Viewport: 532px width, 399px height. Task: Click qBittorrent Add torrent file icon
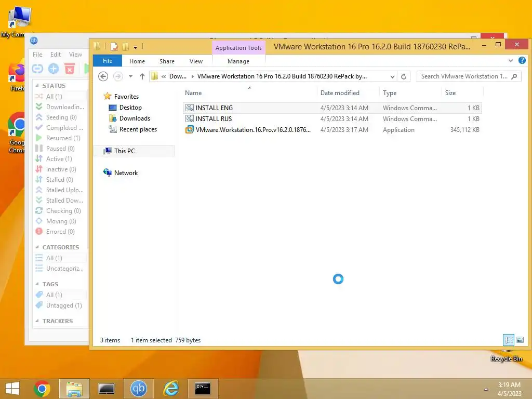point(54,69)
